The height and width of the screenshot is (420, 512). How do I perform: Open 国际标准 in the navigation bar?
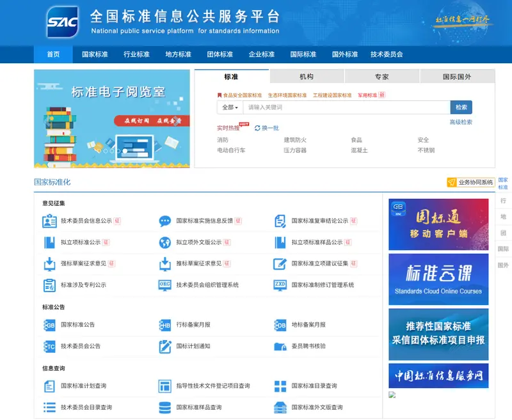303,54
